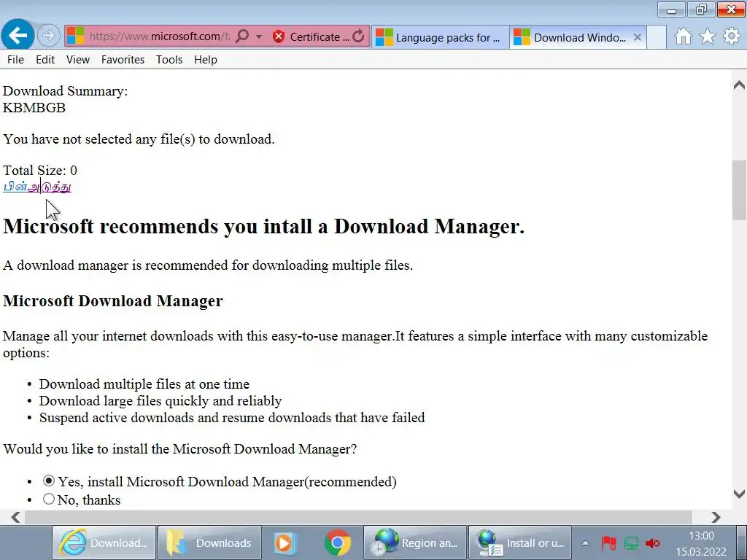Open Google Chrome from taskbar
747x560 pixels.
pos(337,542)
